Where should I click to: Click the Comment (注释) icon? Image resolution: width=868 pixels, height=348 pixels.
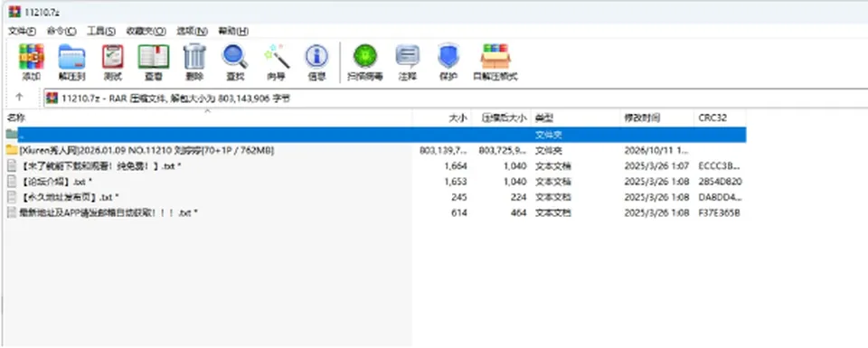(x=408, y=56)
